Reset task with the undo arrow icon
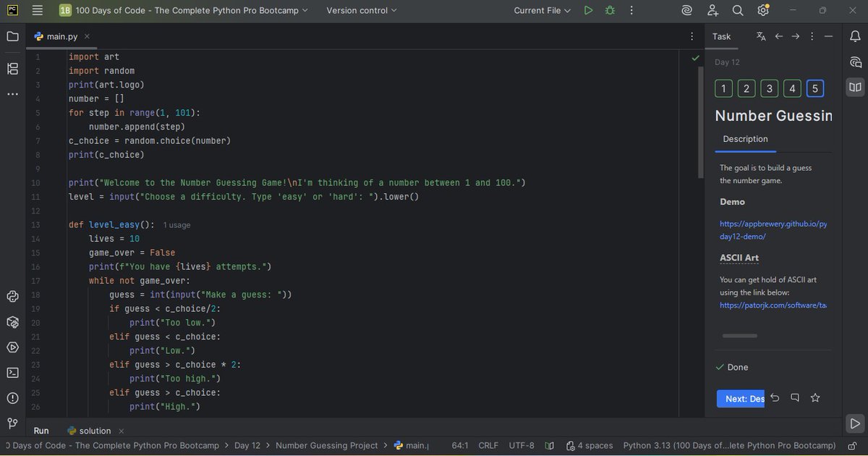 (775, 398)
